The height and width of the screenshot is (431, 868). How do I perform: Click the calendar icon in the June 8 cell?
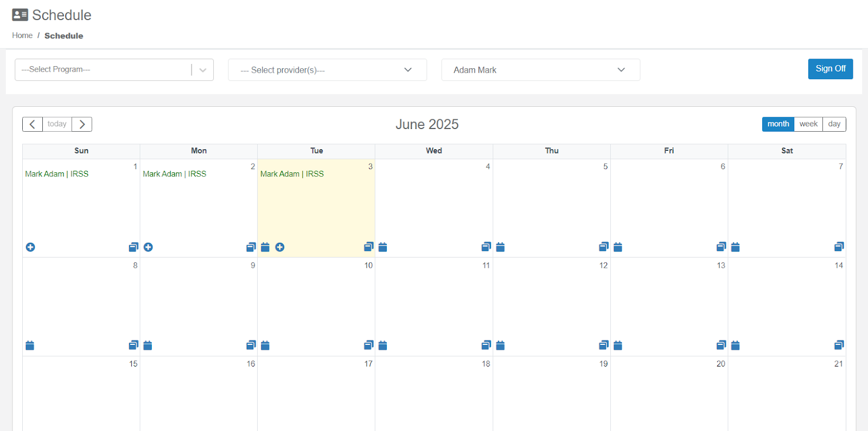(30, 345)
